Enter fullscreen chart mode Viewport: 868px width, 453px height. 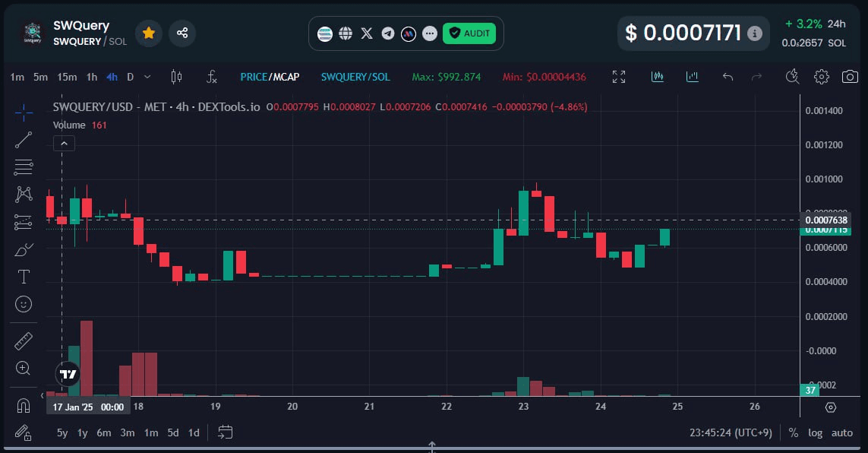(x=619, y=77)
